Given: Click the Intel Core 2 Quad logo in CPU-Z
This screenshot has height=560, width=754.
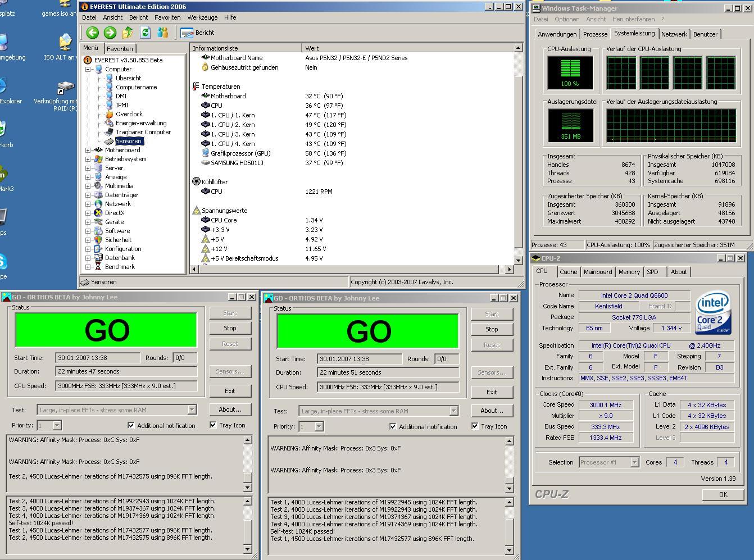Looking at the screenshot, I should tap(712, 312).
